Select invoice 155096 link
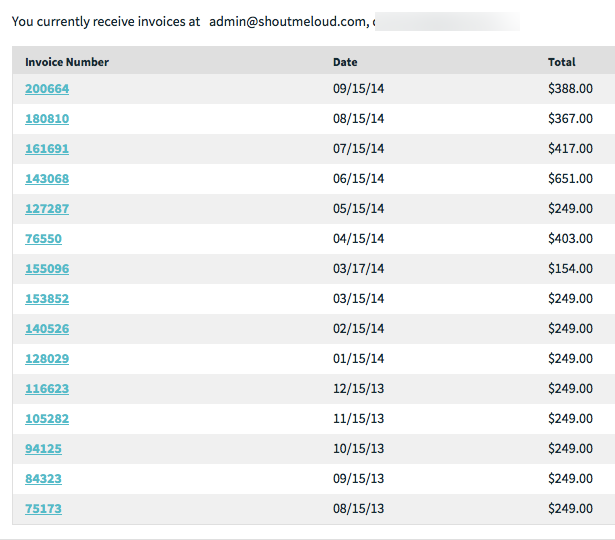 pos(47,269)
